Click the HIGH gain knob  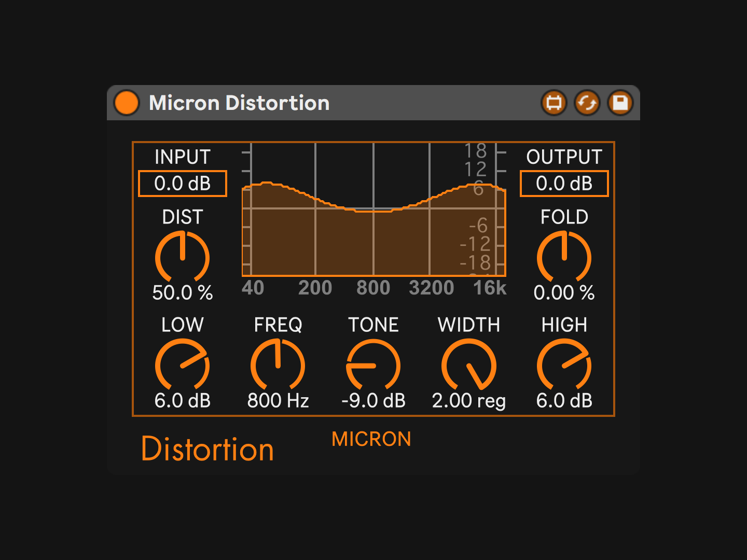(x=564, y=365)
